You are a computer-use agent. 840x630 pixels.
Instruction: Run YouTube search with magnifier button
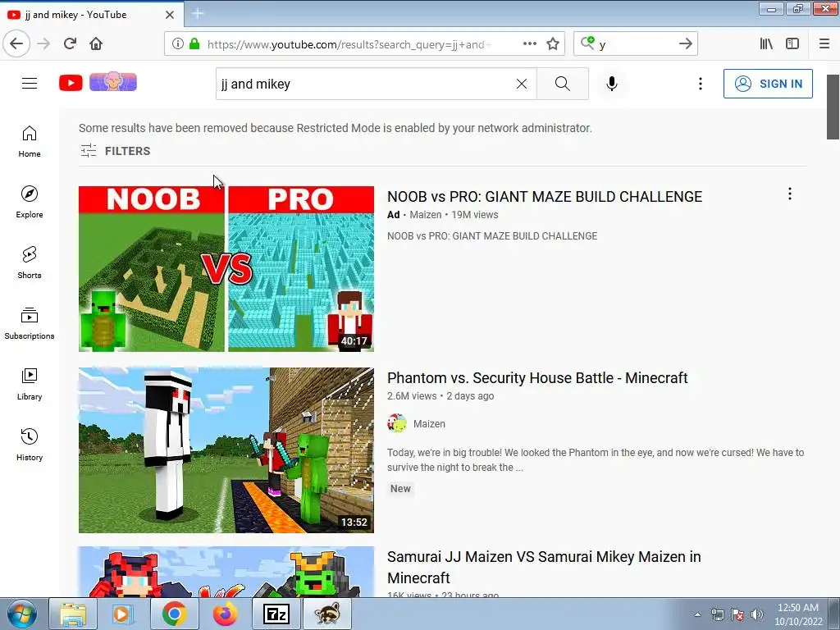coord(563,84)
